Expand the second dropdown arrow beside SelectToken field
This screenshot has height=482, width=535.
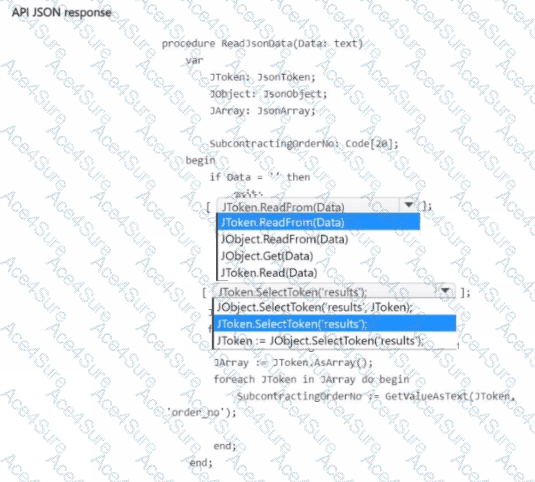[x=445, y=291]
